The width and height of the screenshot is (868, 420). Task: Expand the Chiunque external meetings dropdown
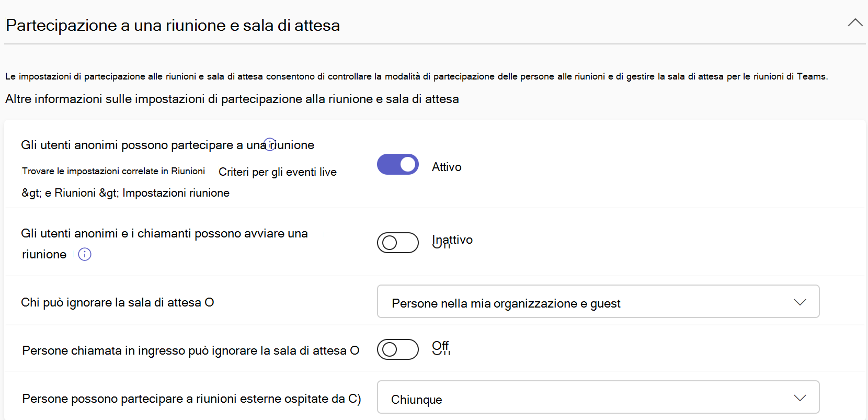[x=598, y=398]
